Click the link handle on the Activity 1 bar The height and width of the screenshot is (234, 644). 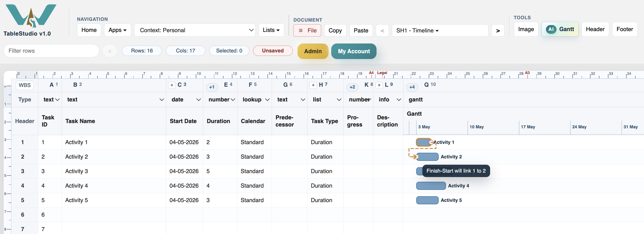431,142
